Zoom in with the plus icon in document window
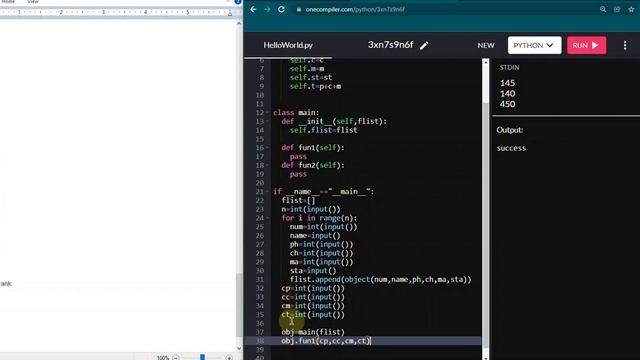The width and height of the screenshot is (640, 360). pyautogui.click(x=229, y=358)
